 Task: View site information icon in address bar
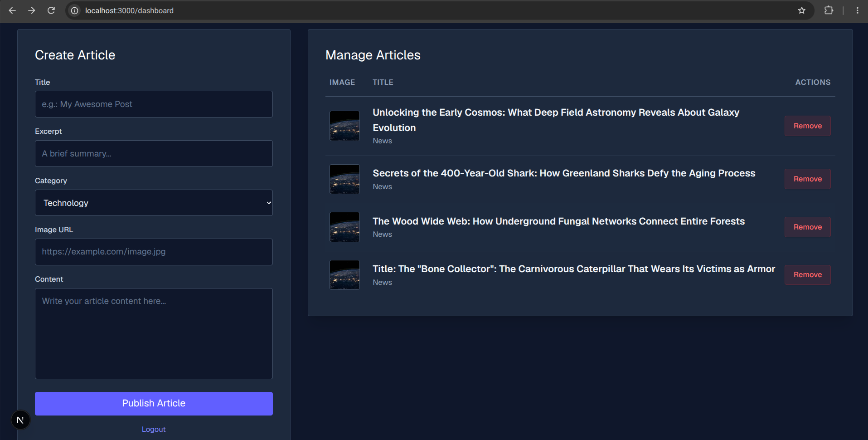[75, 10]
